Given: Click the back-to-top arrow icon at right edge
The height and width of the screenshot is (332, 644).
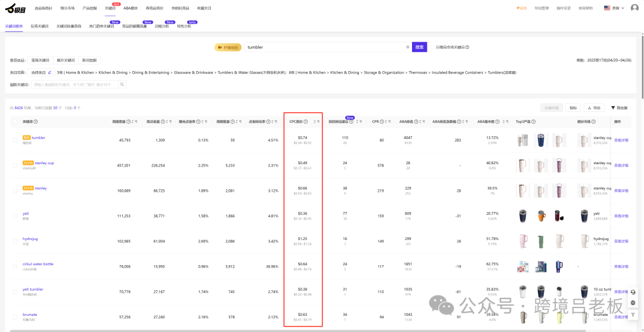Looking at the screenshot, I should pyautogui.click(x=633, y=314).
